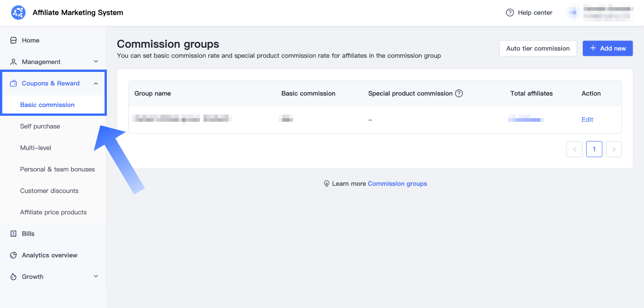This screenshot has height=308, width=644.
Task: Collapse the Coupons & Reward section chevron
Action: (x=96, y=83)
